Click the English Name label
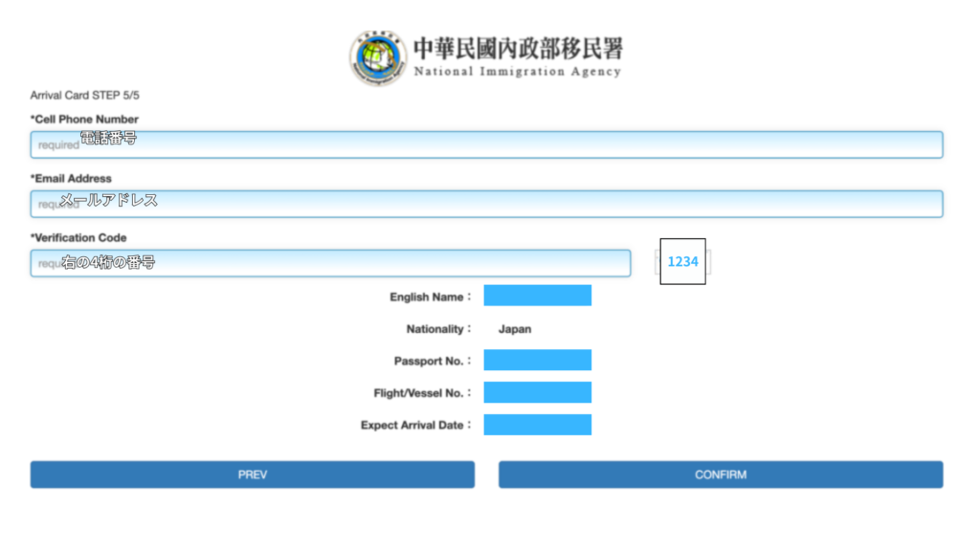980x551 pixels. (430, 298)
